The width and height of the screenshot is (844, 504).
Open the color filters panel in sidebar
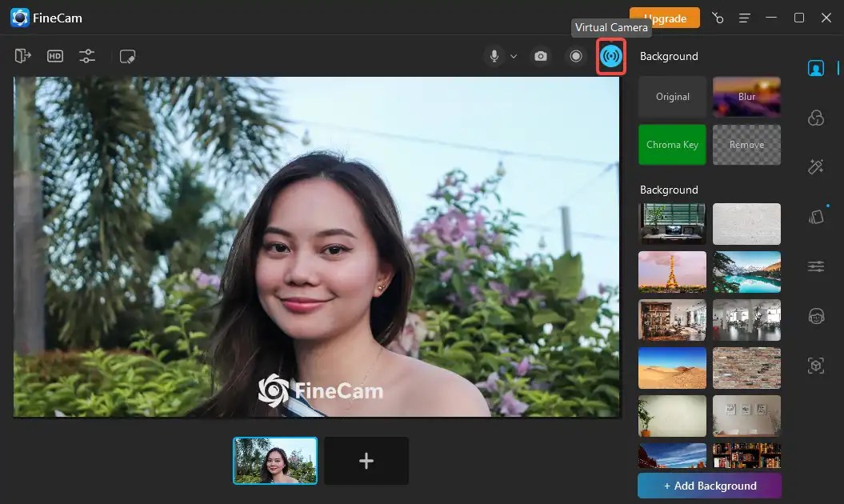(815, 118)
